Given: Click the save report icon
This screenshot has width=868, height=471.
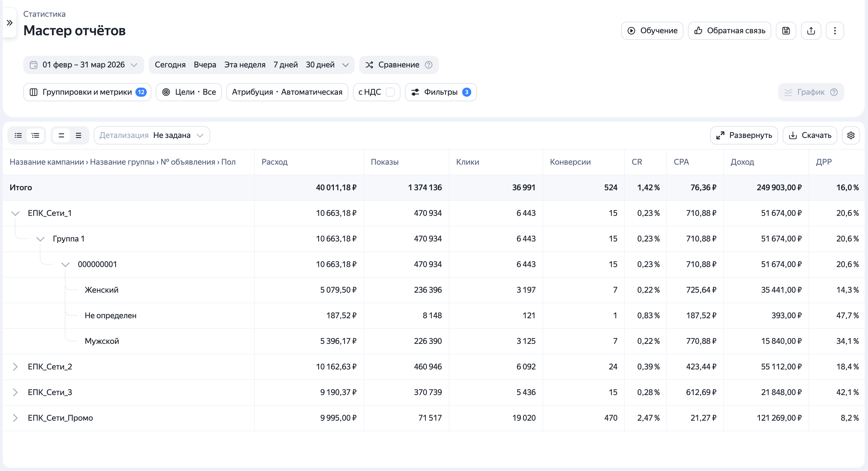Looking at the screenshot, I should pyautogui.click(x=786, y=31).
